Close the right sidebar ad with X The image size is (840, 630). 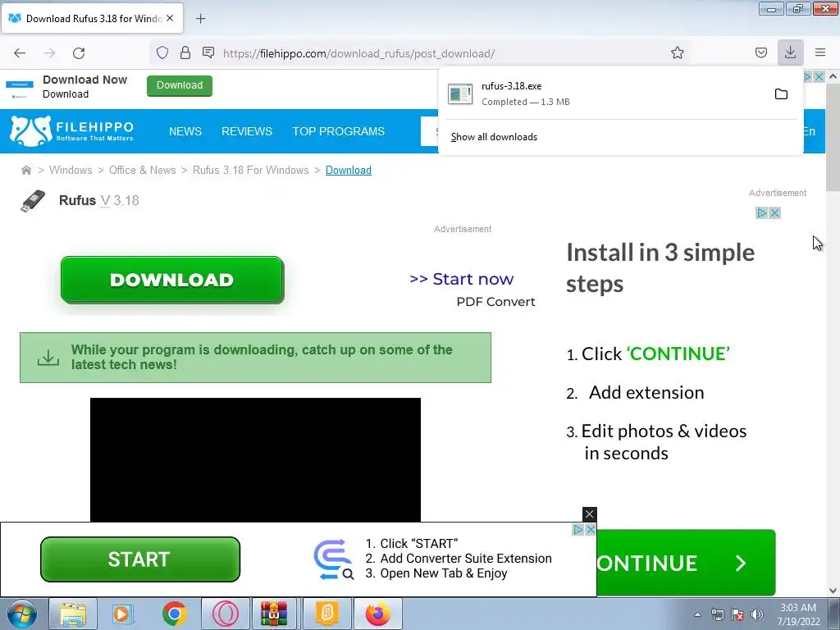[x=774, y=213]
